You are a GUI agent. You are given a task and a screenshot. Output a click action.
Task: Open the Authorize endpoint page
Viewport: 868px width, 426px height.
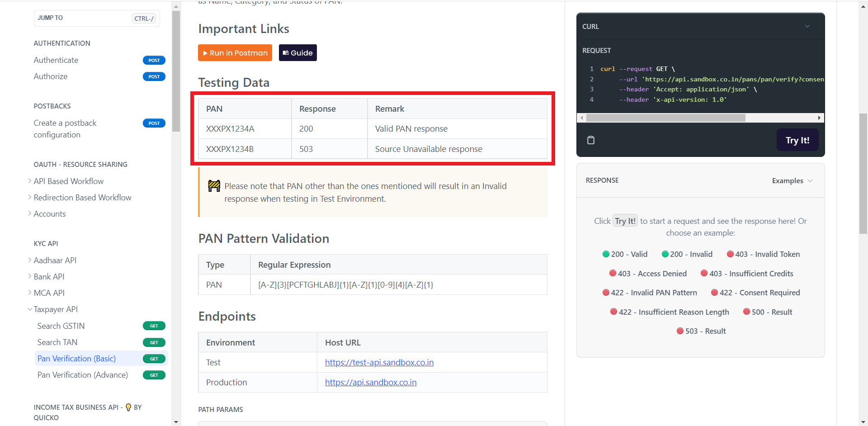[x=51, y=76]
